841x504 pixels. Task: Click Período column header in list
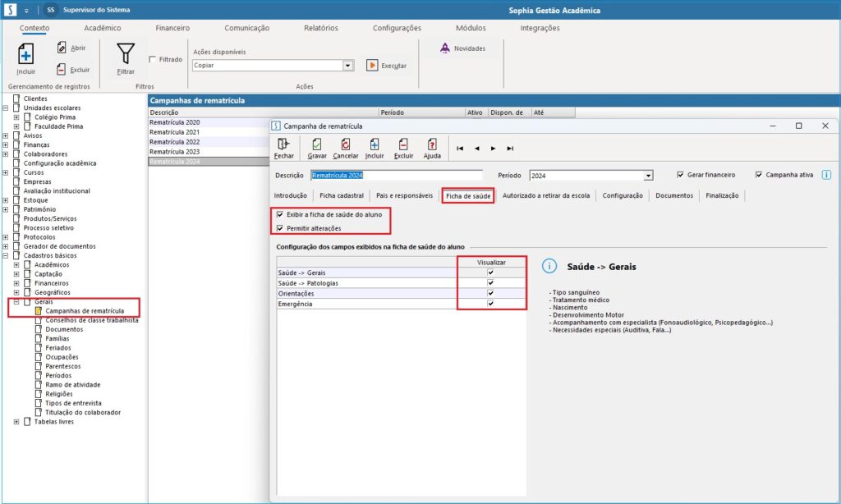(421, 112)
